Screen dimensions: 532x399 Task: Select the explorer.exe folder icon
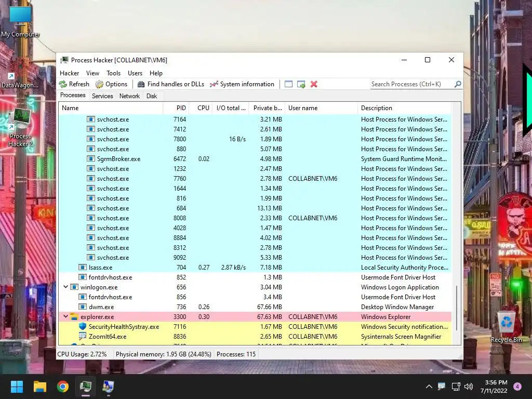74,317
